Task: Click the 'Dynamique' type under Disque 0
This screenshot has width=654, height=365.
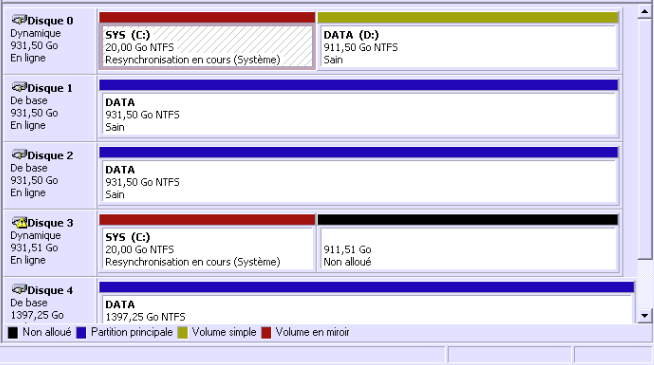Action: click(x=35, y=33)
